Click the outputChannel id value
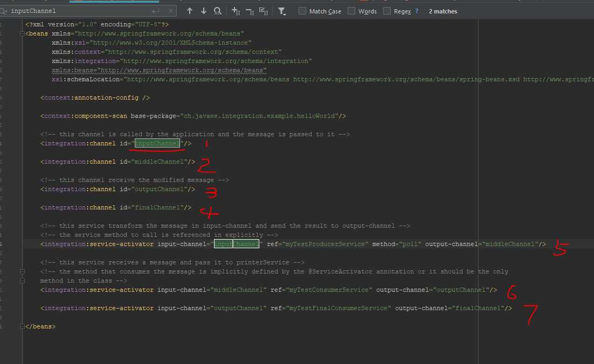594x364 pixels. click(x=159, y=189)
